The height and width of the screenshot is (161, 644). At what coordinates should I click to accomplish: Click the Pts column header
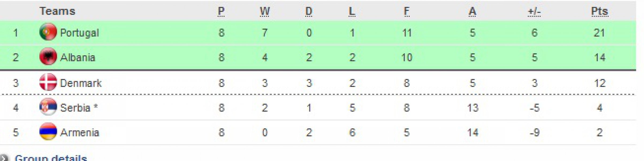coord(600,12)
